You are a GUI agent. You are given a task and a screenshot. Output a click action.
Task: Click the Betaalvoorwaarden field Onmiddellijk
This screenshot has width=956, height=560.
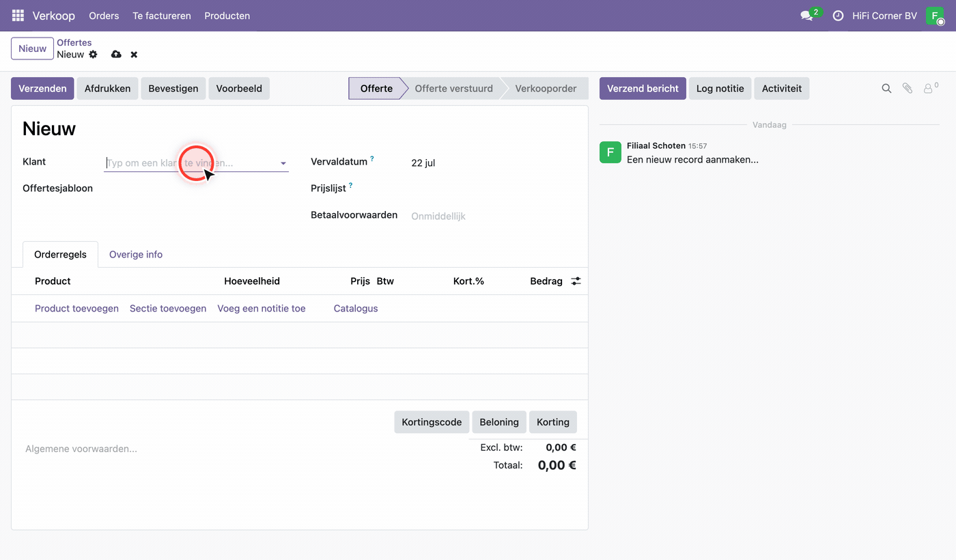coord(438,216)
